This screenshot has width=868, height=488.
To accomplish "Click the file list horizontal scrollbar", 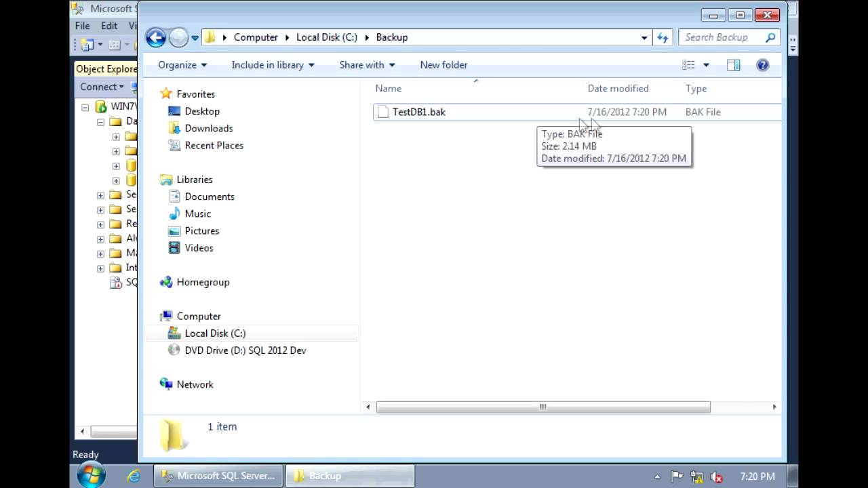I will click(x=543, y=407).
